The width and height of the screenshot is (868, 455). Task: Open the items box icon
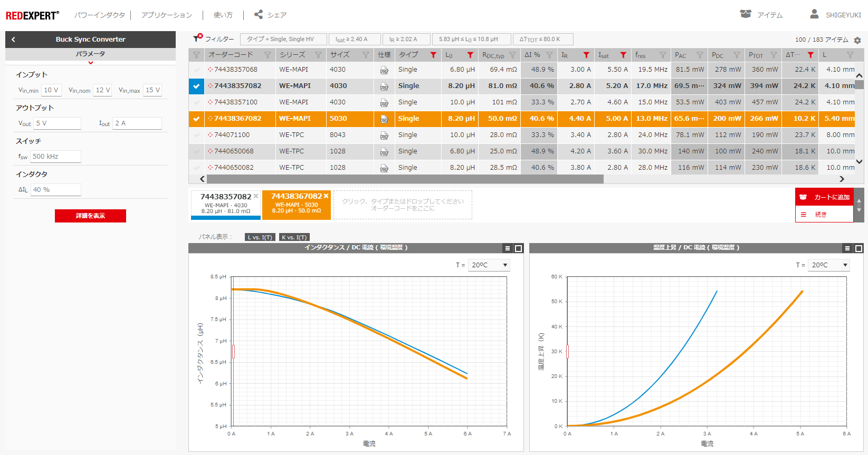(x=745, y=14)
